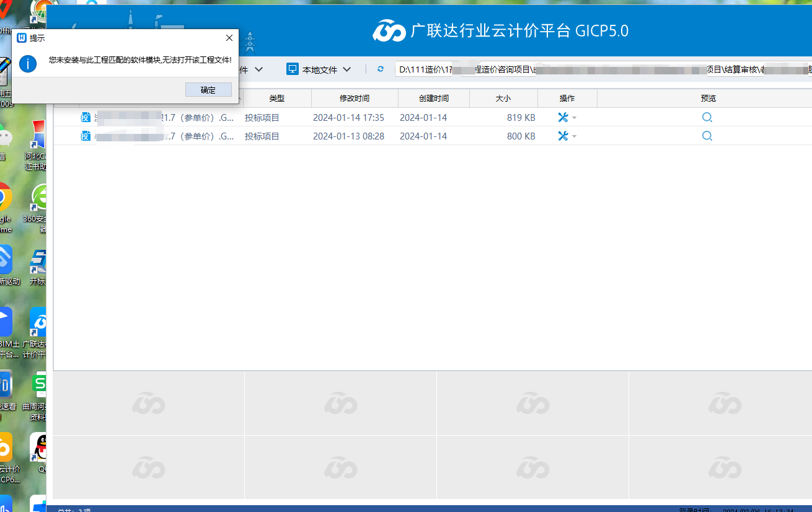Open the tools icon for the 800 KB file
The width and height of the screenshot is (812, 512).
[x=563, y=136]
